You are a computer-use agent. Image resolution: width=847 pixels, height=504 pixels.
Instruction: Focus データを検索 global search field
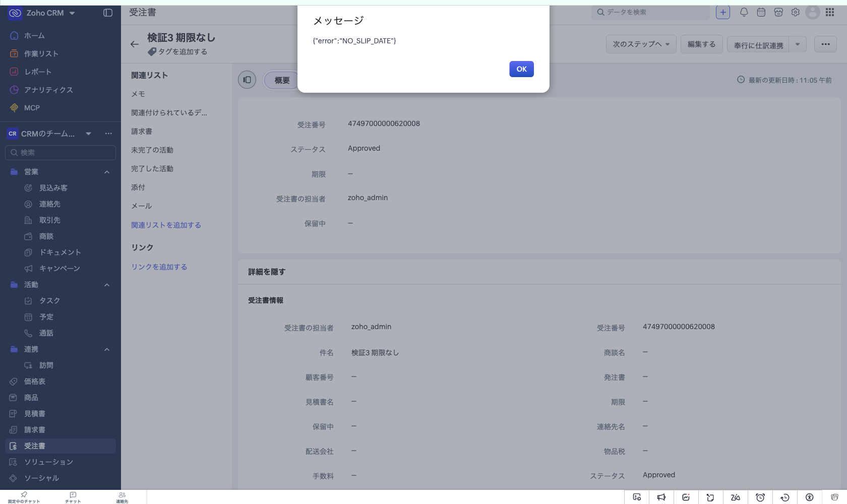pyautogui.click(x=650, y=12)
